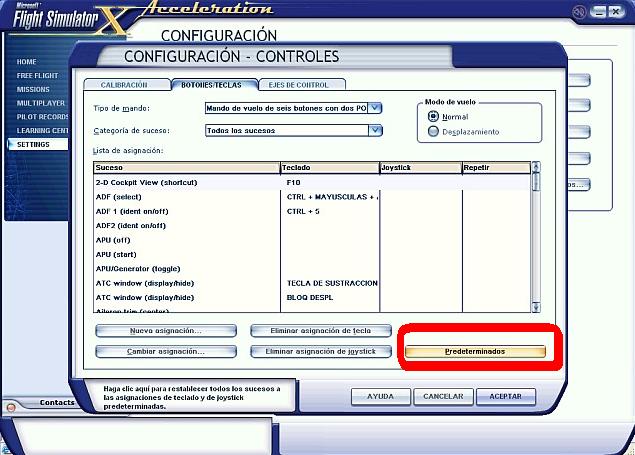Viewport: 635px width, 455px height.
Task: Select Desplazamiento flight mode radio button
Action: tap(433, 132)
